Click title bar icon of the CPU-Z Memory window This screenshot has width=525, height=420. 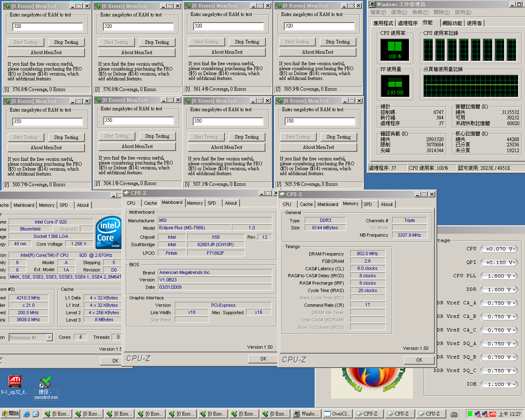282,194
